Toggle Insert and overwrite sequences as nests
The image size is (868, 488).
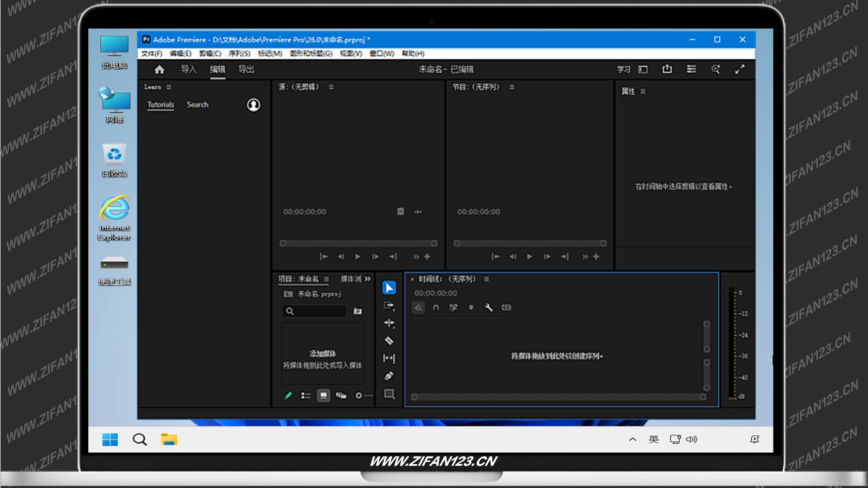(x=419, y=307)
